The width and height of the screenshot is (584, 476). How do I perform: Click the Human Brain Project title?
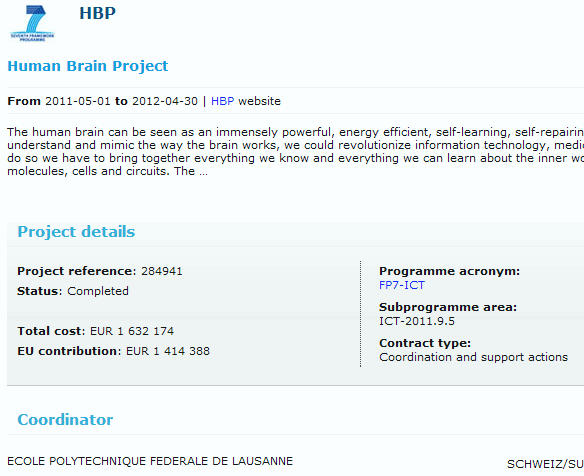(x=88, y=66)
